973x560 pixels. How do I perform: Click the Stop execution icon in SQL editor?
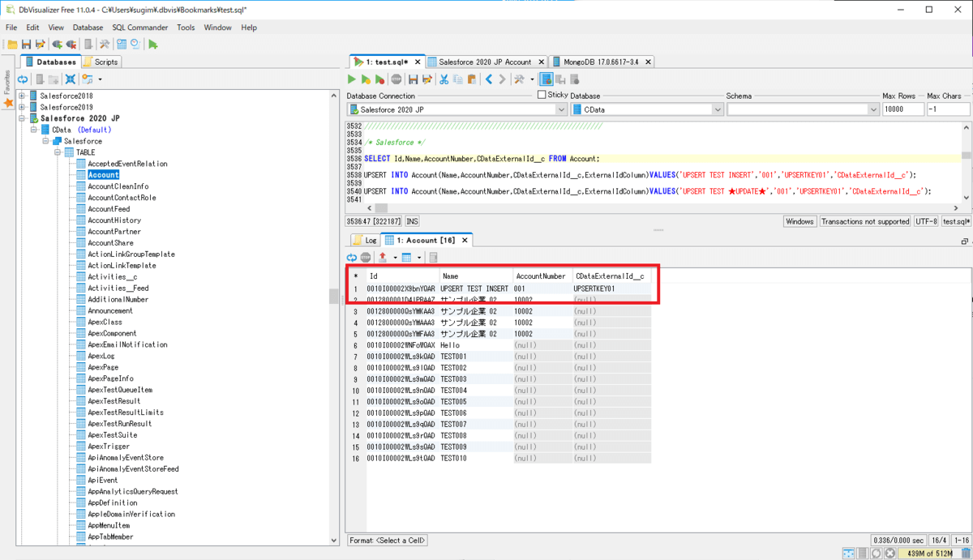point(396,79)
